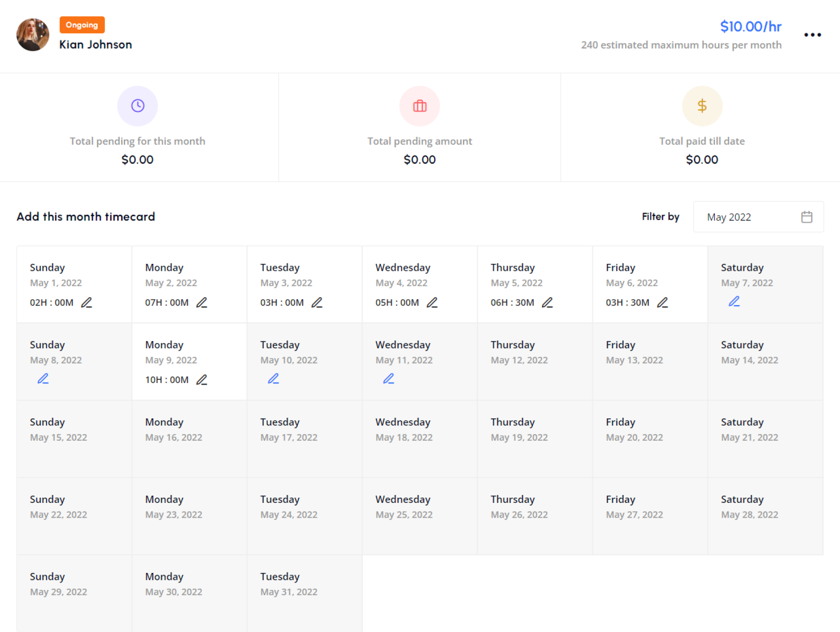The width and height of the screenshot is (840, 632).
Task: Click pencil icon for Monday May 2
Action: (202, 302)
